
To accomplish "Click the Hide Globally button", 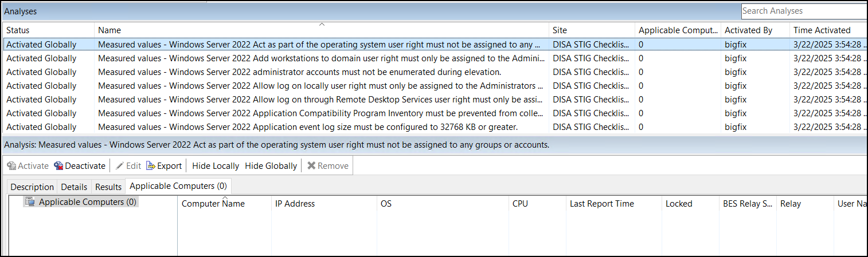I will coord(271,166).
